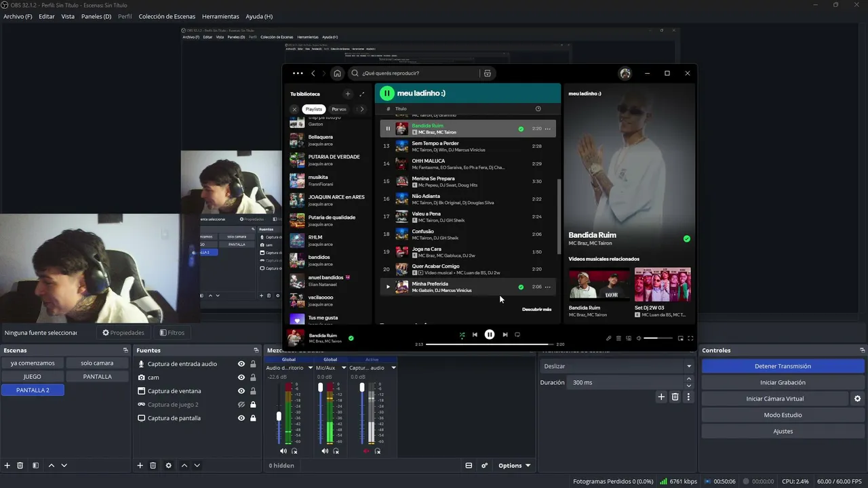Viewport: 868px width, 488px height.
Task: Open scene filters icon in Escenas toolbar
Action: [x=35, y=466]
